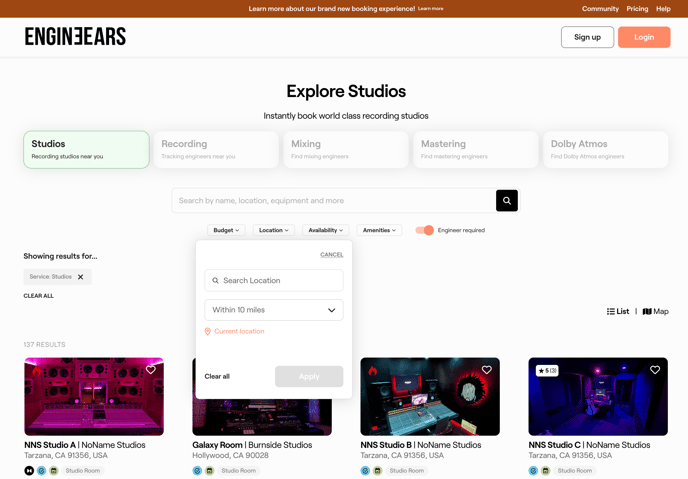Image resolution: width=688 pixels, height=479 pixels.
Task: Expand the Budget filter dropdown
Action: coord(226,230)
